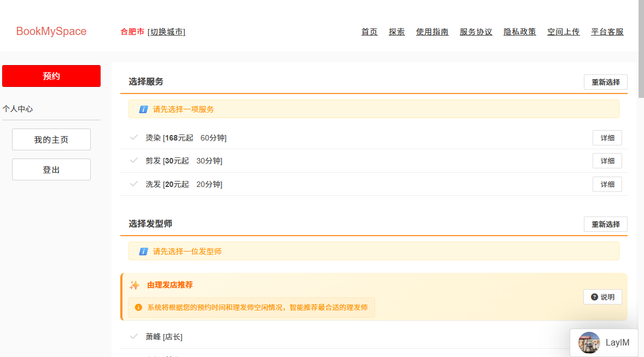This screenshot has width=644, height=357.
Task: Go to 首页 in the top navigation
Action: tap(369, 32)
